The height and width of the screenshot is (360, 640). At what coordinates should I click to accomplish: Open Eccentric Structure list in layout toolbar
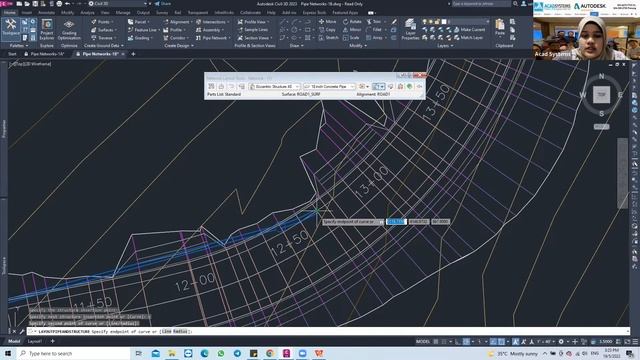[x=274, y=87]
